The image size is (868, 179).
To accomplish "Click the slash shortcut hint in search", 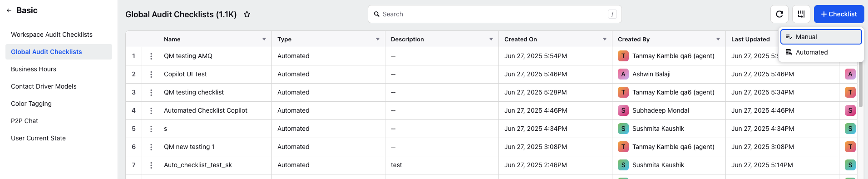I will point(612,14).
